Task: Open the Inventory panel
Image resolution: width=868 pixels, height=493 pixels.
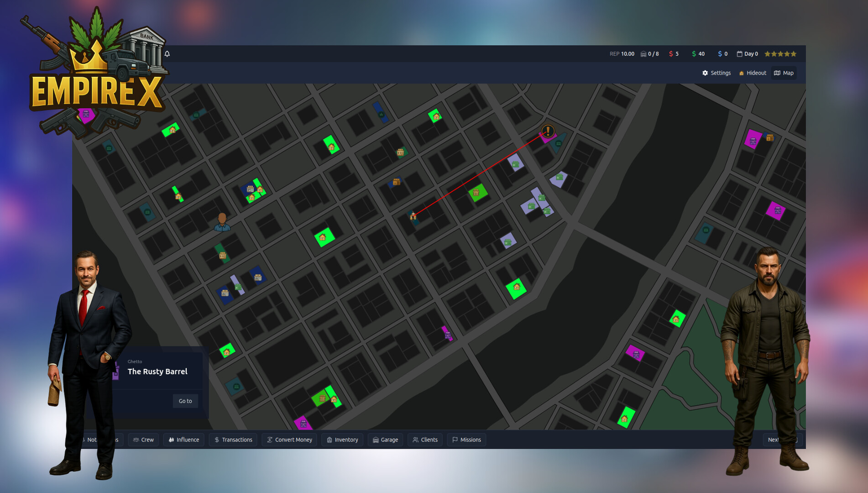Action: 342,440
